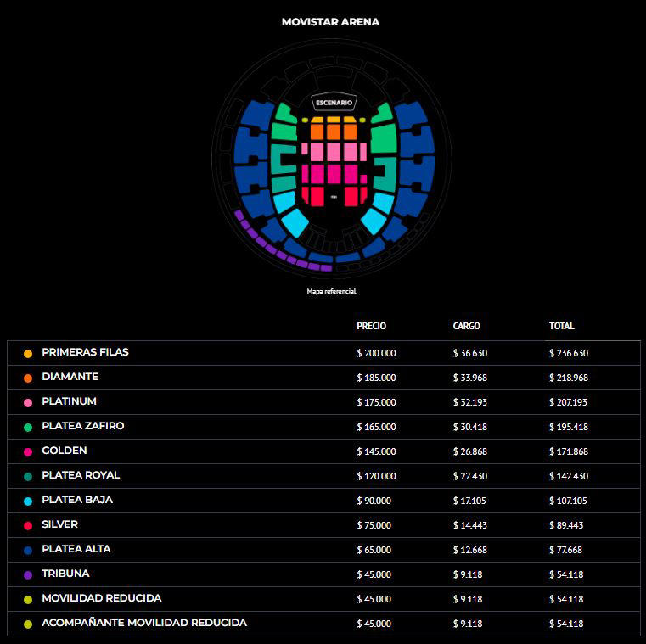The image size is (646, 644).
Task: Click the yellow Primeras Filas legend dot
Action: coord(28,353)
